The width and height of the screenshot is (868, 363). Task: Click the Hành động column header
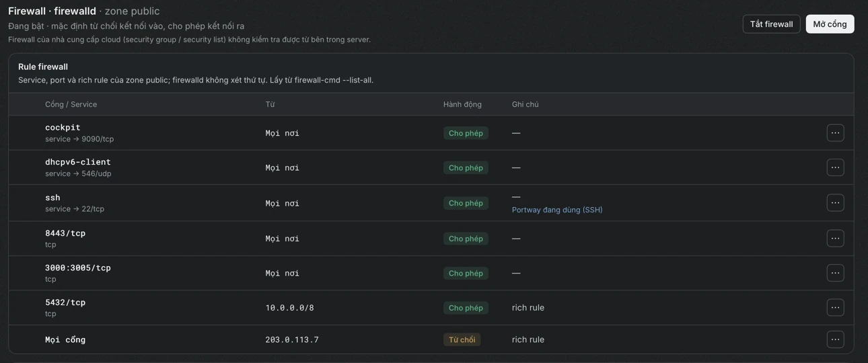(x=462, y=104)
